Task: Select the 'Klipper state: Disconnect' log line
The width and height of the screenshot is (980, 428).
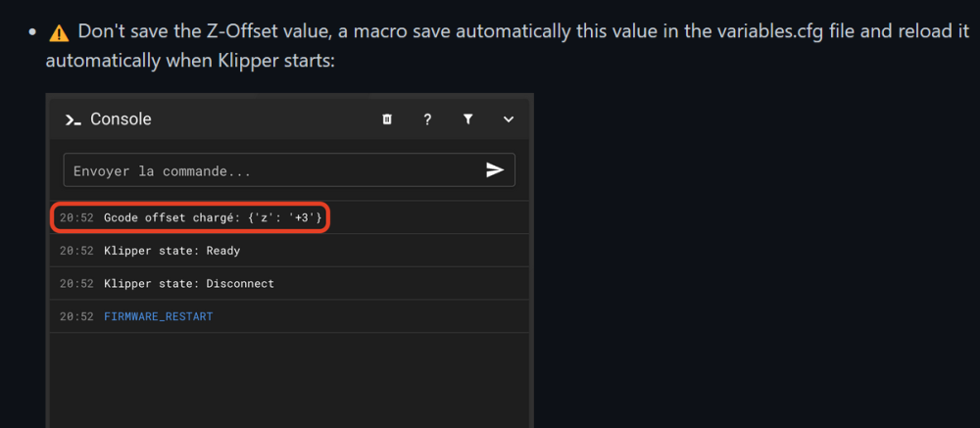Action: 188,284
